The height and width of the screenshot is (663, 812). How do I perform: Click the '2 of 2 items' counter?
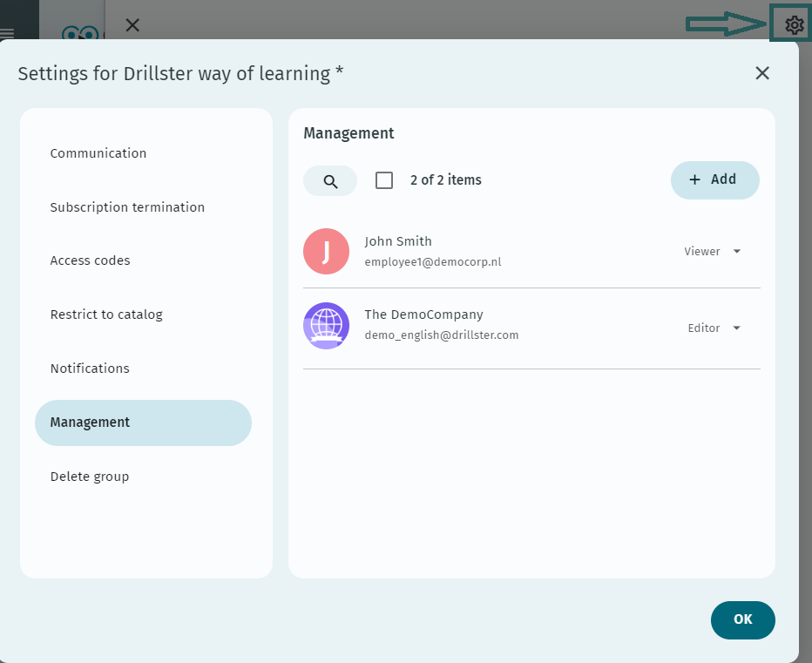(x=446, y=179)
